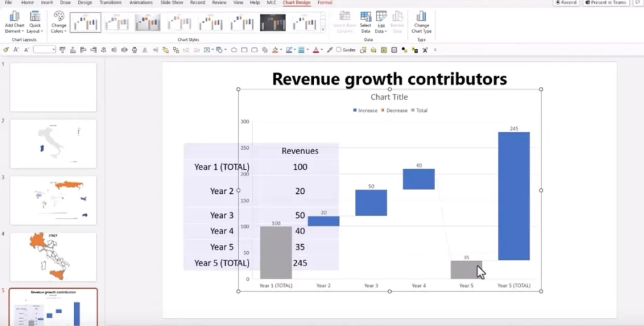Select the blue Year 3 bar labeled 50

tap(371, 203)
